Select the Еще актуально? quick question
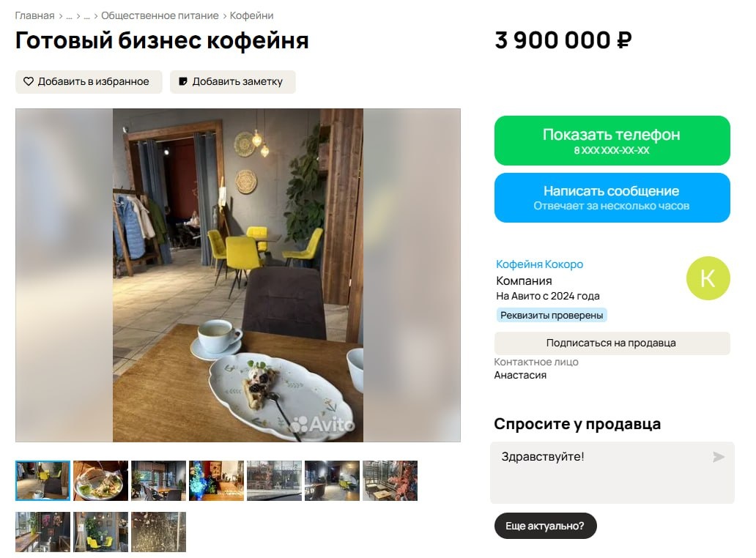 (545, 526)
